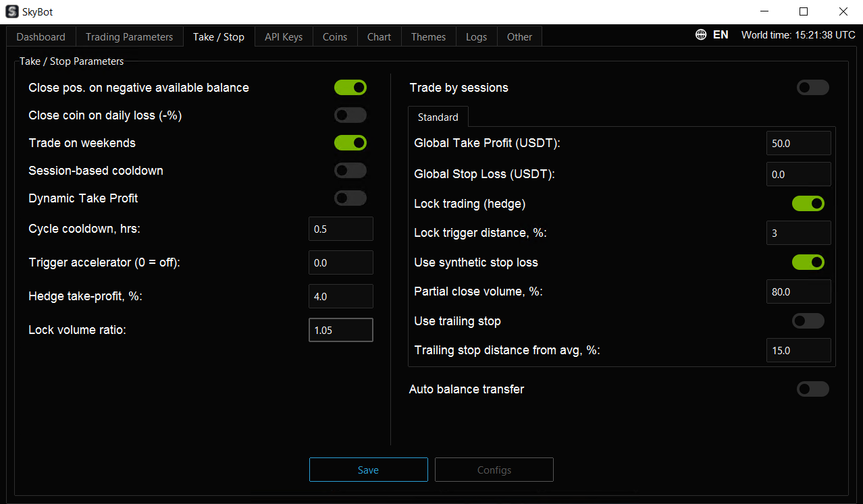Screen dimensions: 863x504
Task: Open the Configs button
Action: click(x=494, y=470)
